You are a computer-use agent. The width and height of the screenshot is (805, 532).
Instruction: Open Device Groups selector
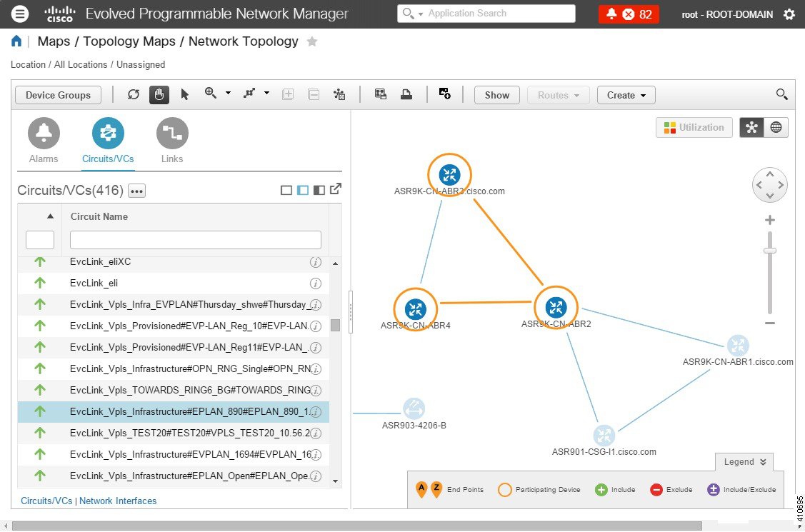pos(57,94)
